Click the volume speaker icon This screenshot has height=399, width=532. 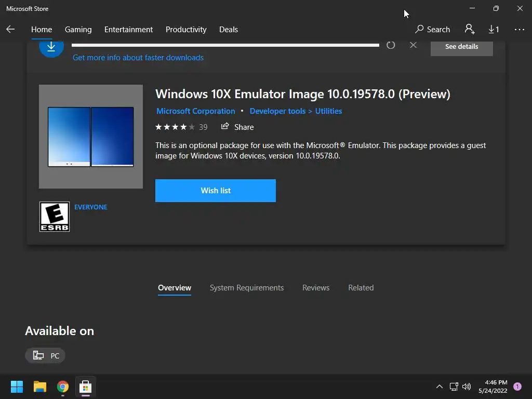(467, 387)
